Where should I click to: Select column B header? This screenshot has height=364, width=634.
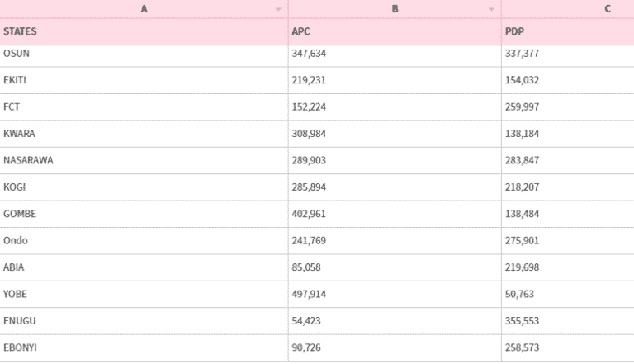click(x=395, y=9)
